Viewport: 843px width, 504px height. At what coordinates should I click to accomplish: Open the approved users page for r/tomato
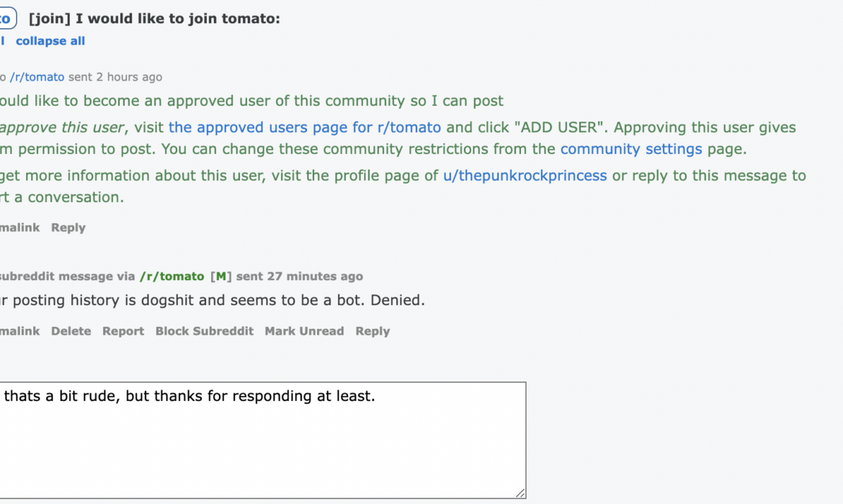(305, 127)
